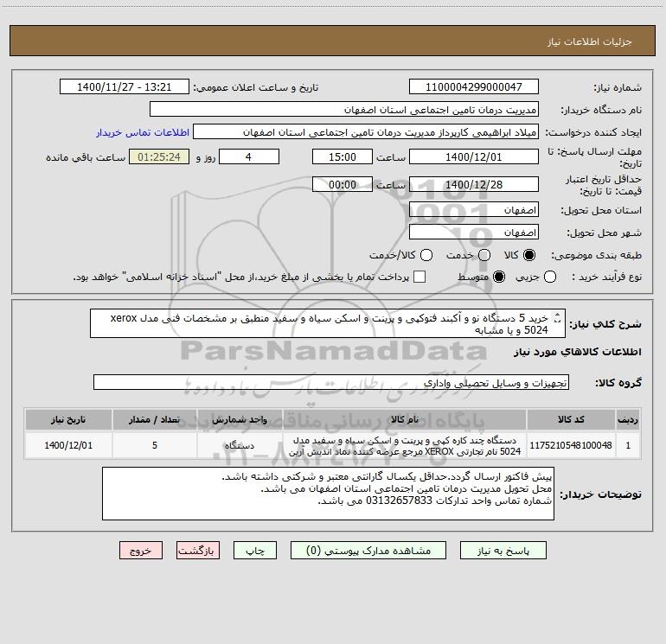This screenshot has height=644, width=666.
Task: Click the دستگاه unit cell
Action: tap(240, 445)
